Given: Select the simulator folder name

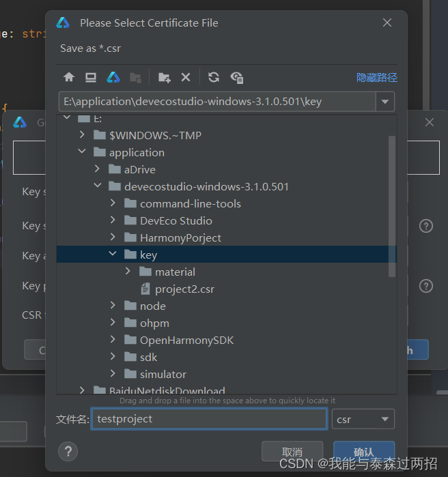Looking at the screenshot, I should click(163, 374).
